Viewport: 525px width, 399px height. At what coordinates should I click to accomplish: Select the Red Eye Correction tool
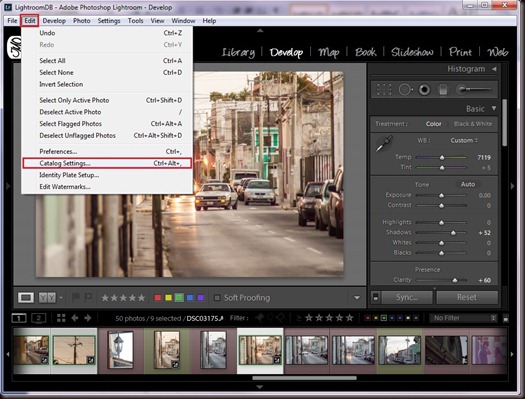(424, 90)
